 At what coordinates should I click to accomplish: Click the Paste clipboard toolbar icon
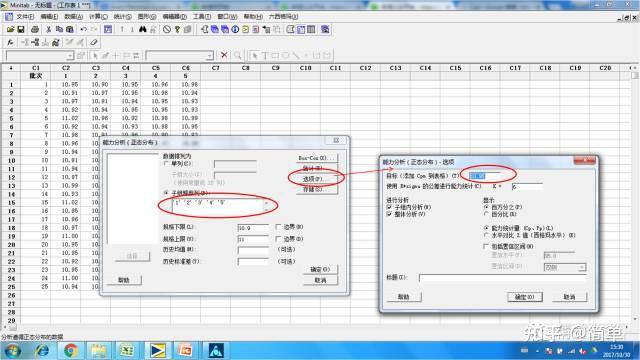point(70,29)
